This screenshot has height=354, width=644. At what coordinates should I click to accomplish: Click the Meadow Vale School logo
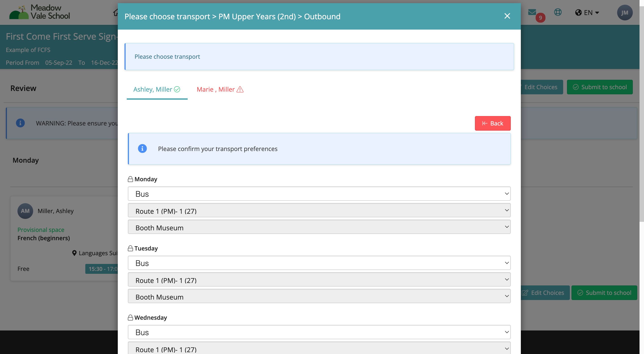coord(39,12)
